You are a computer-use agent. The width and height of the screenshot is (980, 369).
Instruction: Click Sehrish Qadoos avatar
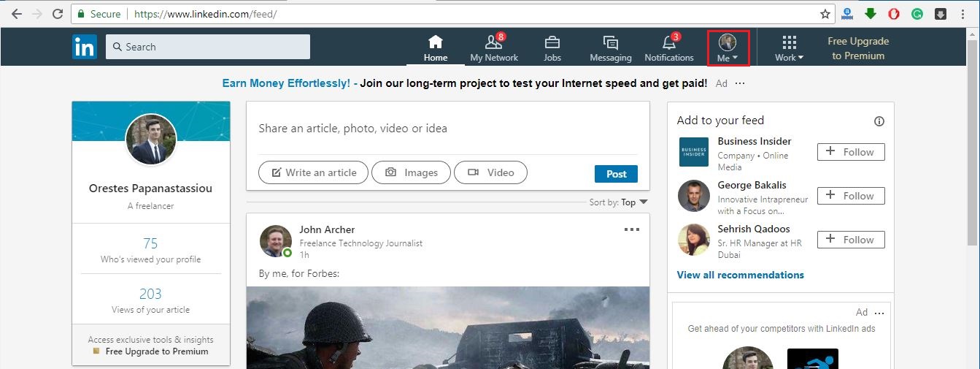coord(693,240)
